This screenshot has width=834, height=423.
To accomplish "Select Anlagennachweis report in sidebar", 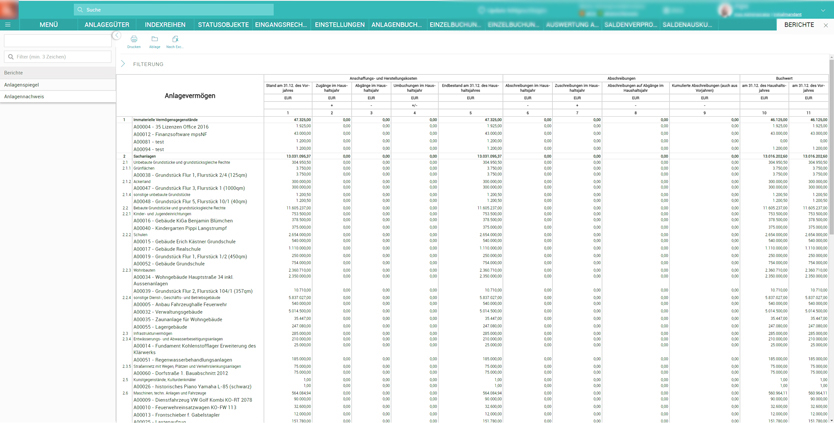I will (24, 97).
